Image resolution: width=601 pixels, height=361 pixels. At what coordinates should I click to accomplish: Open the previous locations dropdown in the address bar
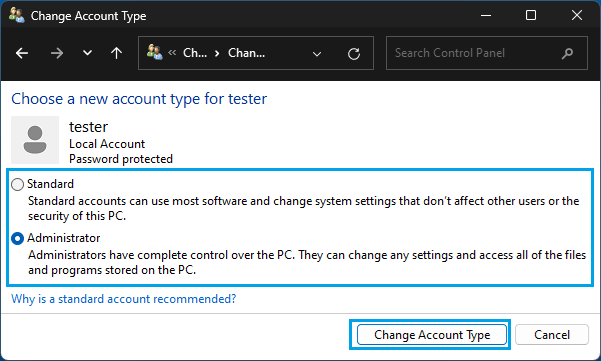click(317, 54)
